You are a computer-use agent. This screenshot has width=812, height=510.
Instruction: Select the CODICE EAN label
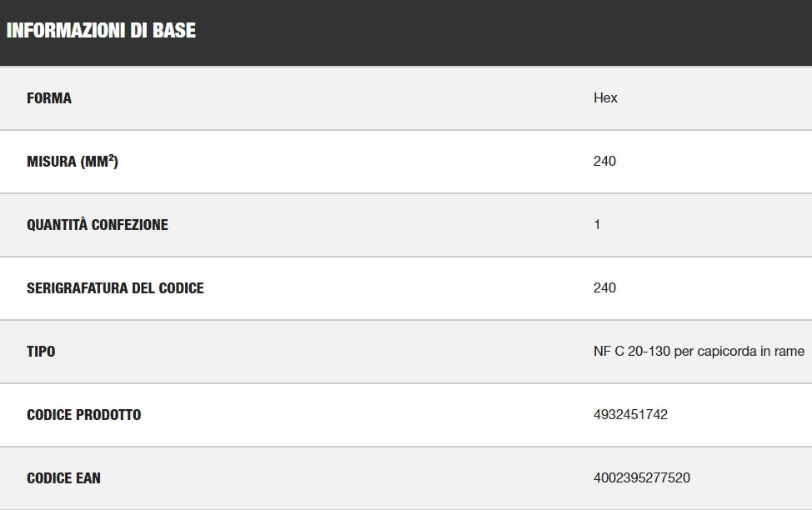click(63, 477)
